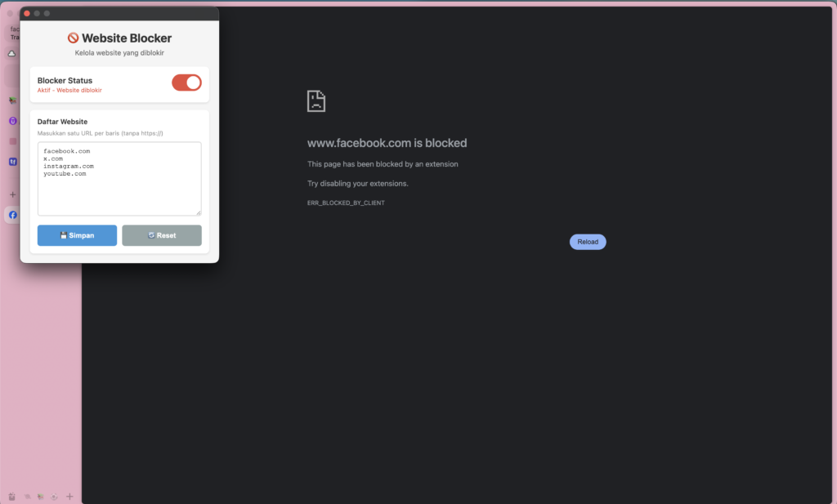Click the green flag sidebar favicon
The width and height of the screenshot is (837, 504).
(x=12, y=100)
